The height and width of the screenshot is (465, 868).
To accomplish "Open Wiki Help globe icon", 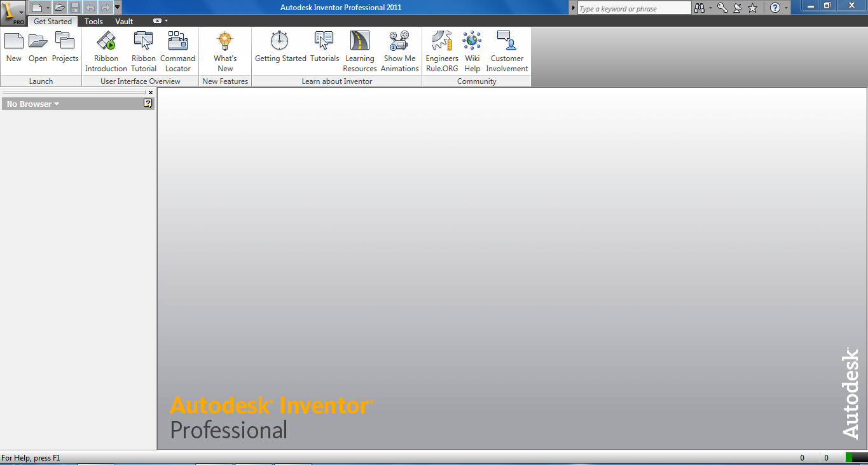I will click(472, 41).
